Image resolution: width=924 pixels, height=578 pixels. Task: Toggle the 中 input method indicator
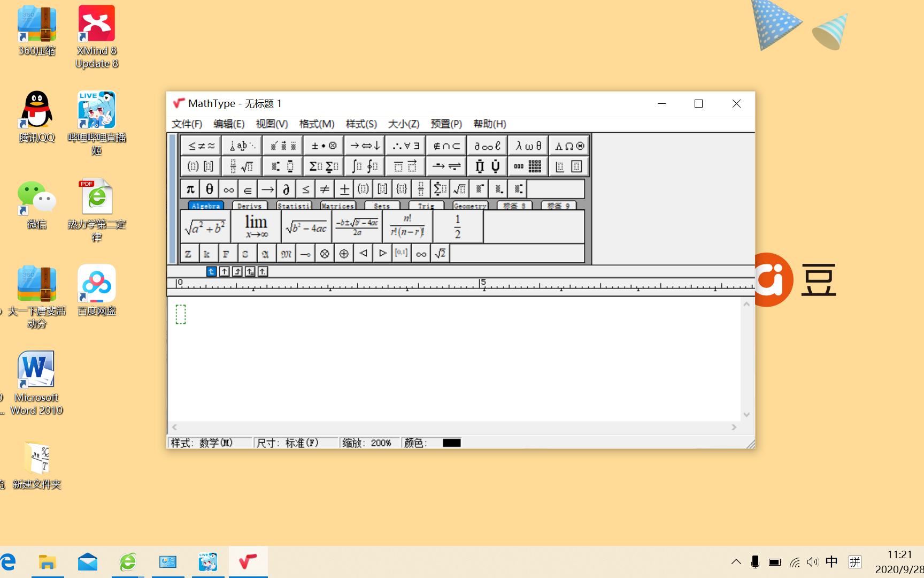point(832,562)
